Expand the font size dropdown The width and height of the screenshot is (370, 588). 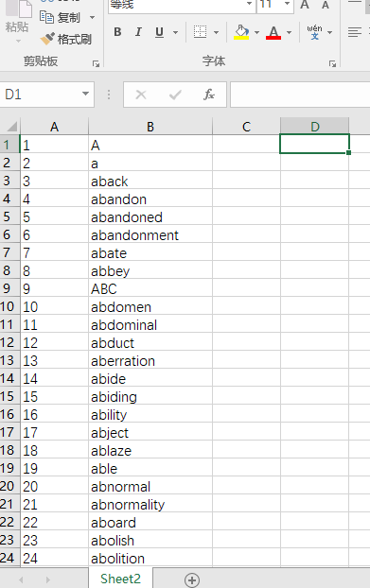(287, 4)
